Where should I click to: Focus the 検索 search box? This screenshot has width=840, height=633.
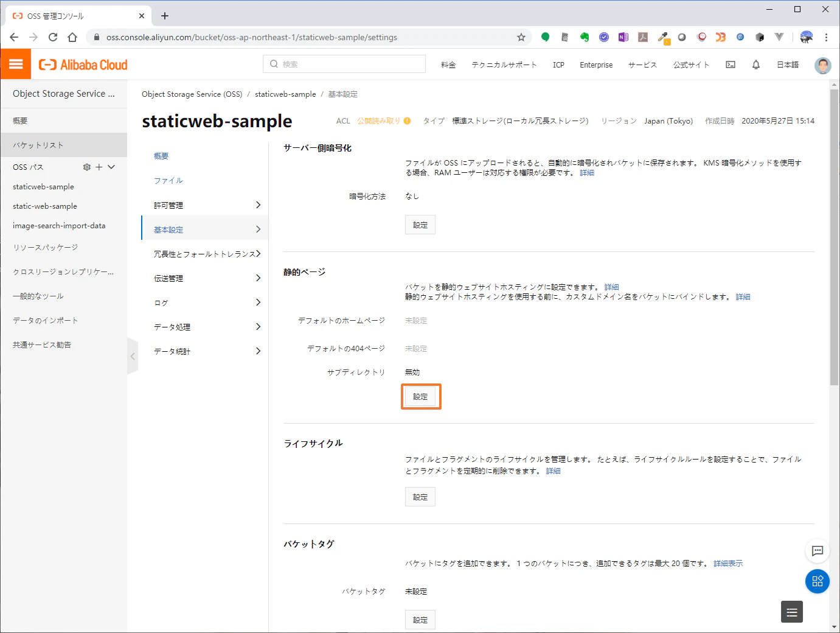344,64
